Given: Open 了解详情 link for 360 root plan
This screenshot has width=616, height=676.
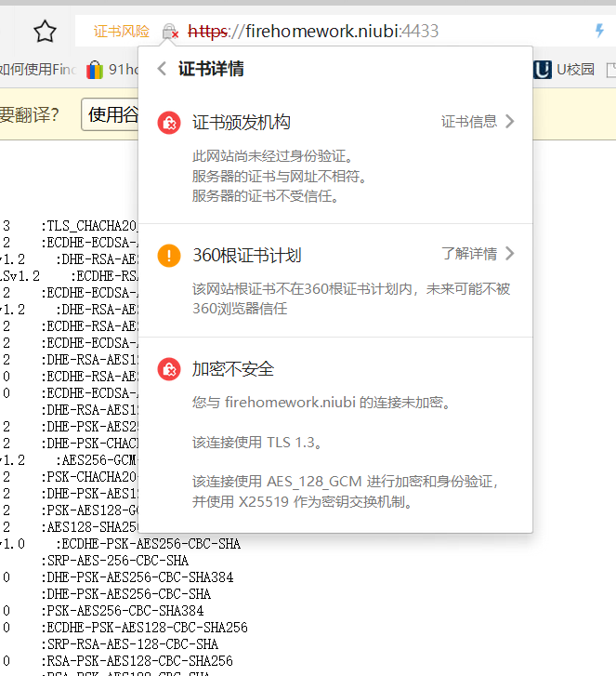Looking at the screenshot, I should point(469,254).
